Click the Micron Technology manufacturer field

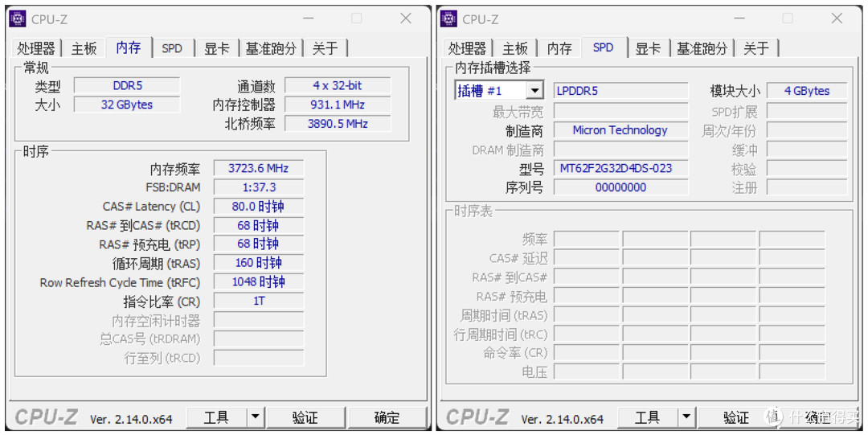click(x=621, y=130)
